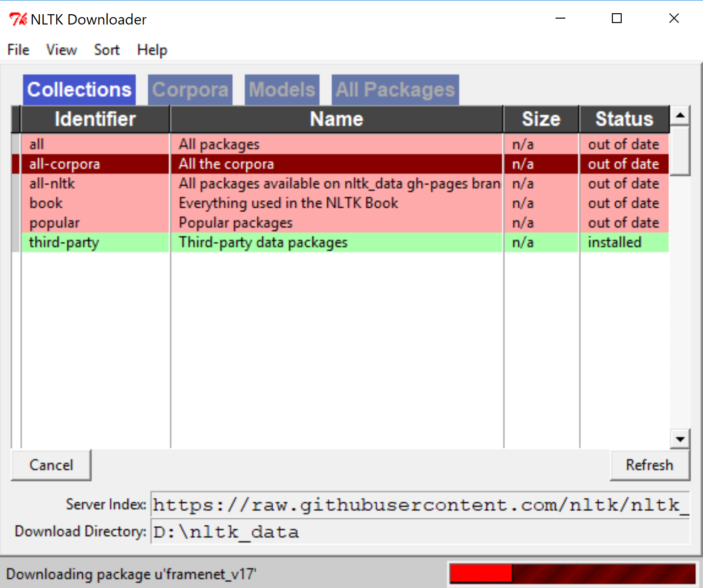
Task: Minimize the NLTK Downloader window
Action: pyautogui.click(x=560, y=19)
